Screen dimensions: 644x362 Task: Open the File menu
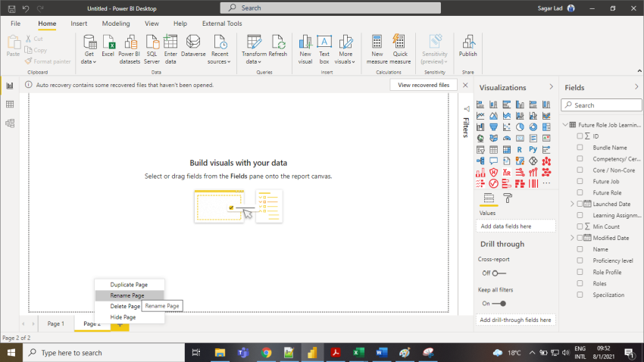(x=16, y=23)
